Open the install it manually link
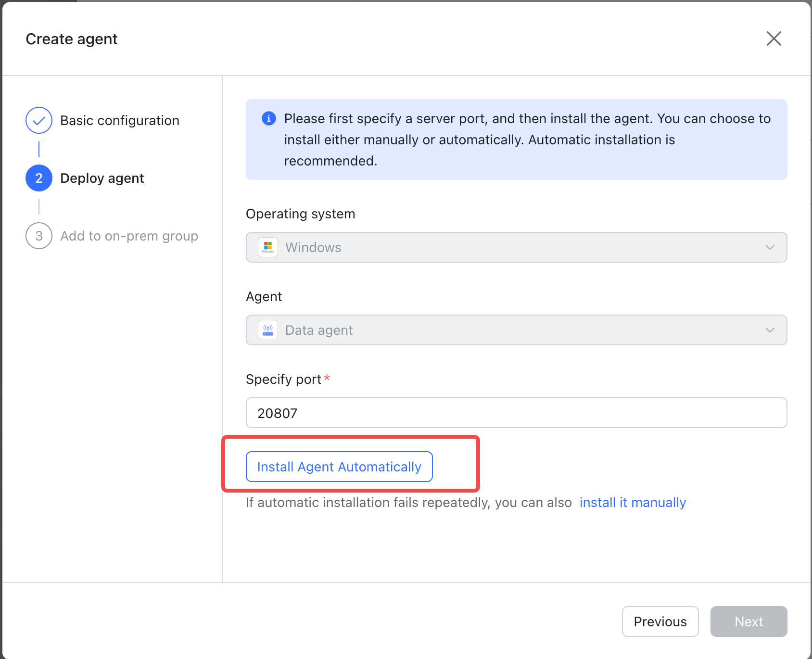812x659 pixels. coord(633,502)
